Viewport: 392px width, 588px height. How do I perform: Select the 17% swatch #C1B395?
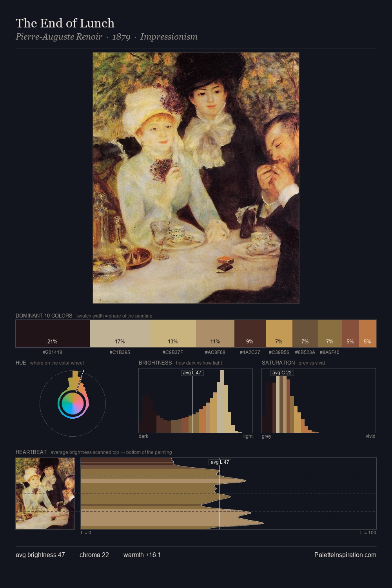pos(120,334)
